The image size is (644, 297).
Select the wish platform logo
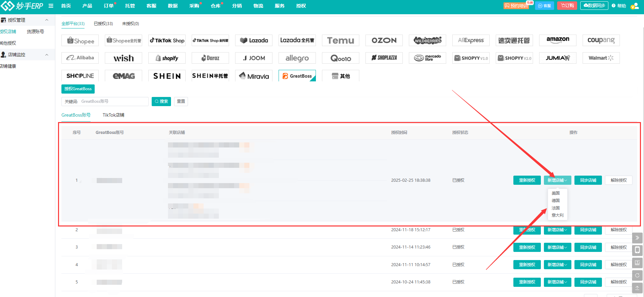[124, 58]
